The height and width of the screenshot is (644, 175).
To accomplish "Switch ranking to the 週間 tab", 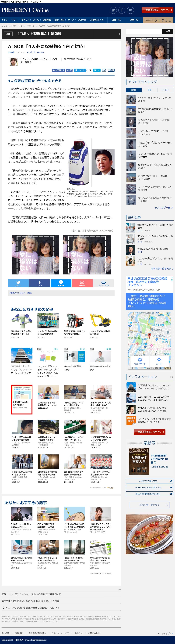I will pyautogui.click(x=149, y=90).
